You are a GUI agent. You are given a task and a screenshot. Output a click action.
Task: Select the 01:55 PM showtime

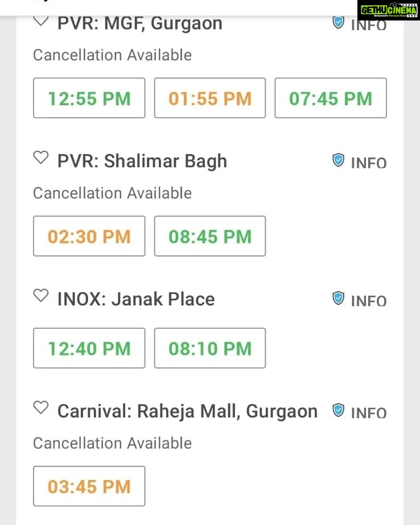point(210,98)
